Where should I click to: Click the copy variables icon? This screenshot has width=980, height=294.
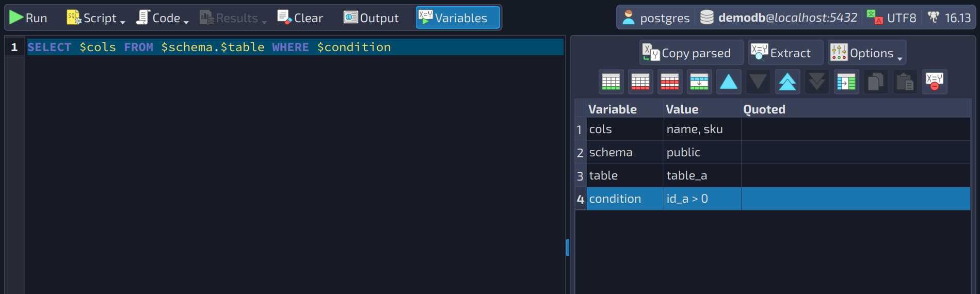pyautogui.click(x=876, y=81)
